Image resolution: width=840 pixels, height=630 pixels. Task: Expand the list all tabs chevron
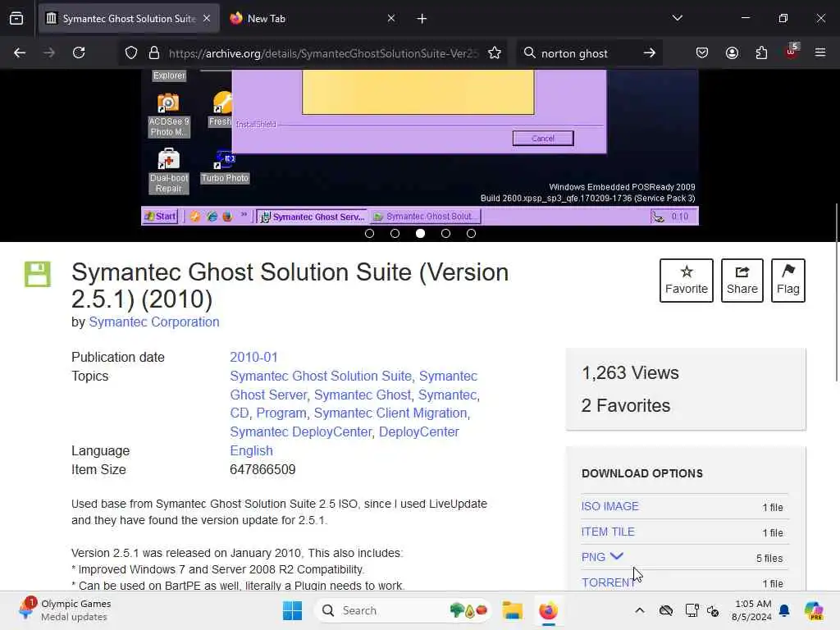pyautogui.click(x=677, y=18)
